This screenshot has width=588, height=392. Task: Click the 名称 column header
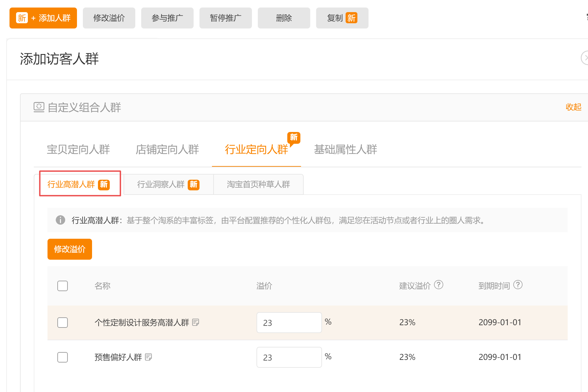103,286
